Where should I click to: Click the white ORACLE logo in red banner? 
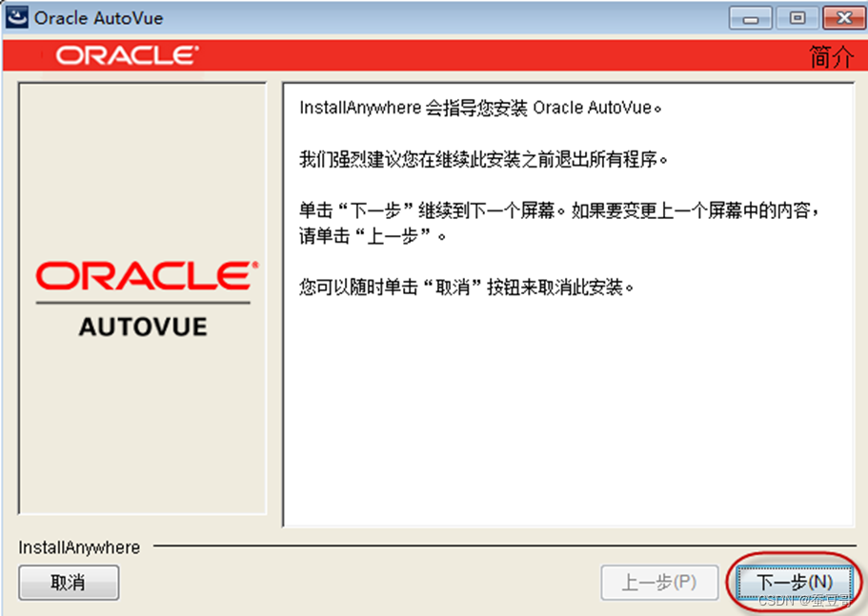point(127,55)
